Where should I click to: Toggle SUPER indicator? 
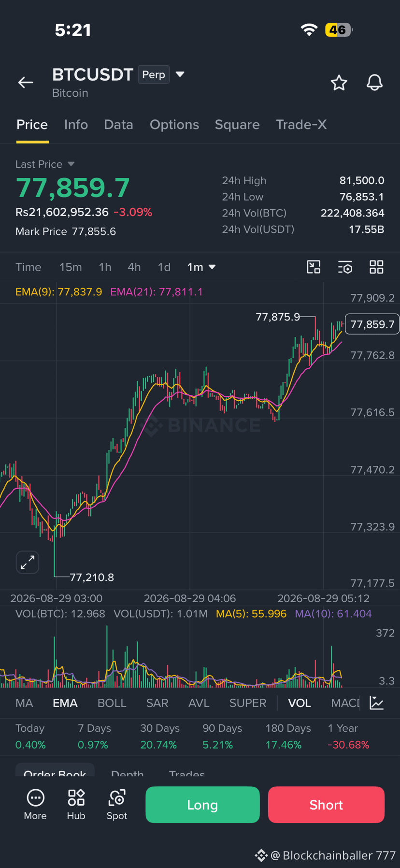248,703
